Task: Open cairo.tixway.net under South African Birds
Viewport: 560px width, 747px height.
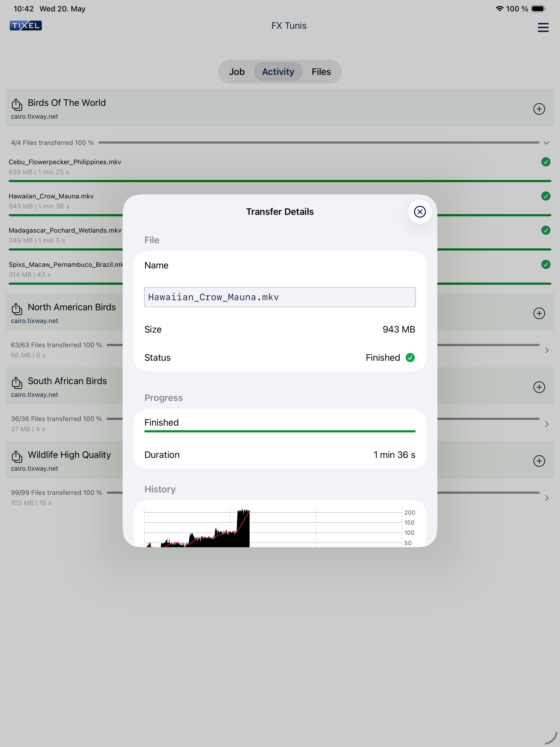Action: pos(34,394)
